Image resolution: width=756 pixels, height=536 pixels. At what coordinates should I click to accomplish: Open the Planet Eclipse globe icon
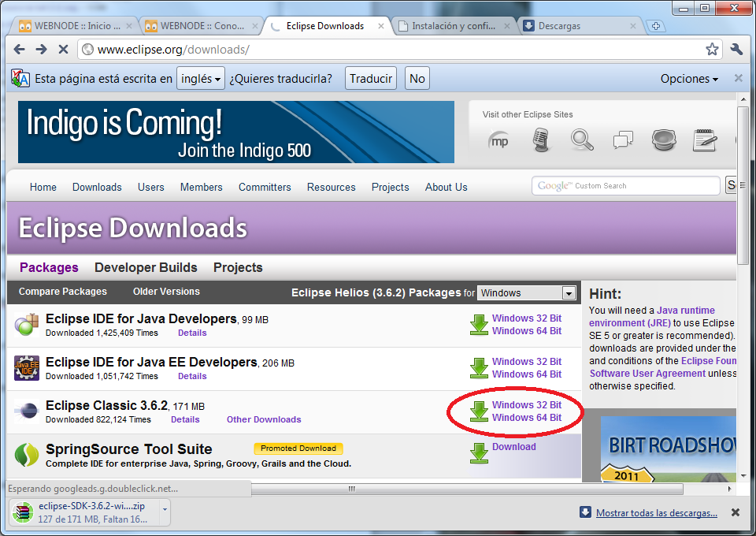(664, 140)
